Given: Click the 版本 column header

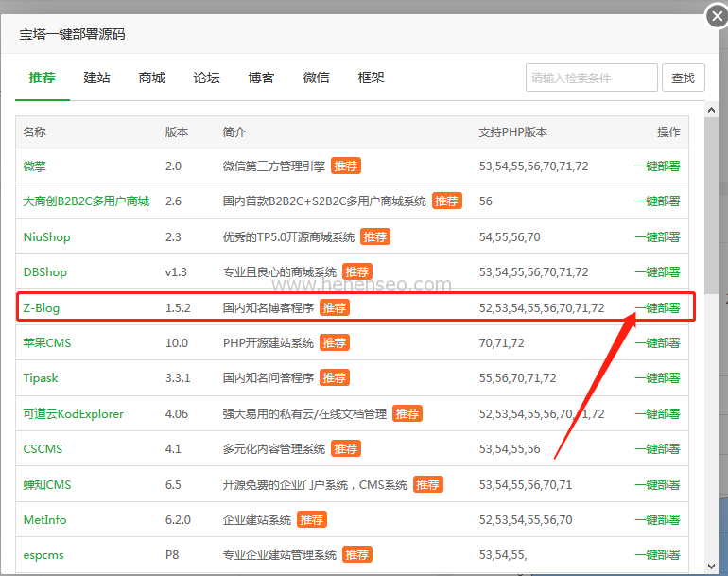Looking at the screenshot, I should [x=177, y=131].
